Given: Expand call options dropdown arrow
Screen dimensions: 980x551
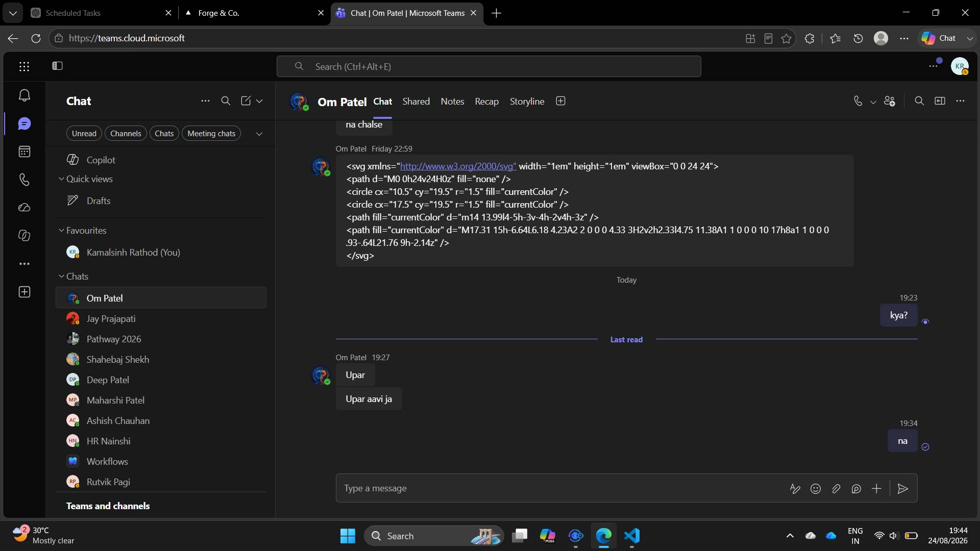Looking at the screenshot, I should (873, 102).
